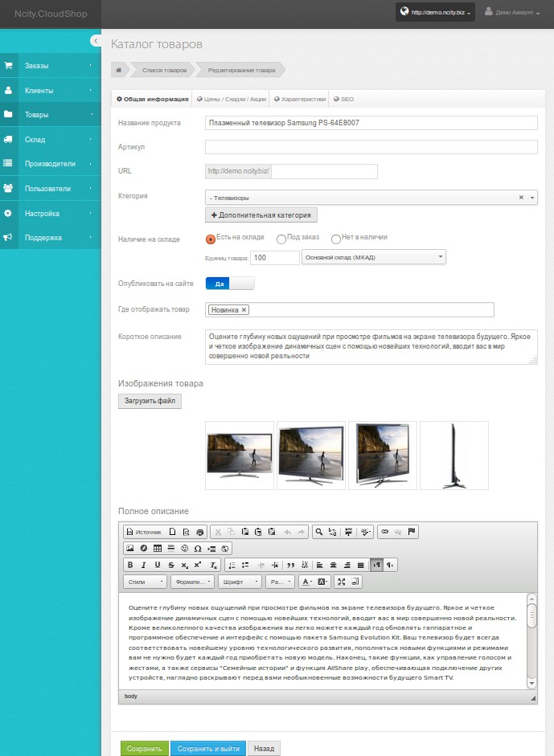Click the Print icon in editor toolbar

coord(199,532)
